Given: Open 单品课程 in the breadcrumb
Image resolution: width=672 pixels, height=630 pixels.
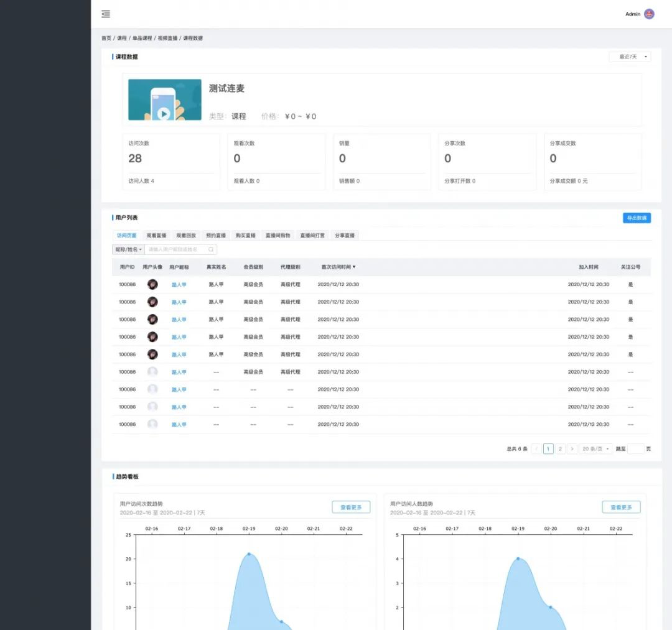Looking at the screenshot, I should (x=142, y=38).
